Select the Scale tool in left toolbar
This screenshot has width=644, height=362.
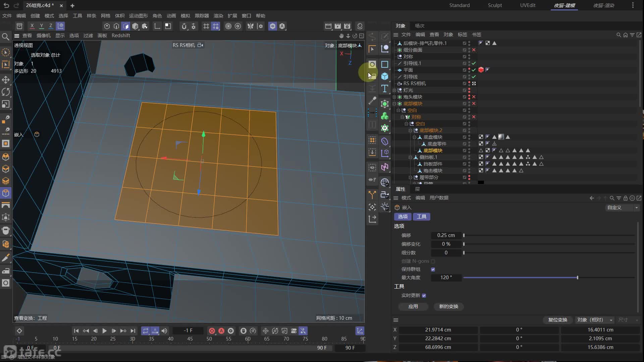click(x=6, y=104)
